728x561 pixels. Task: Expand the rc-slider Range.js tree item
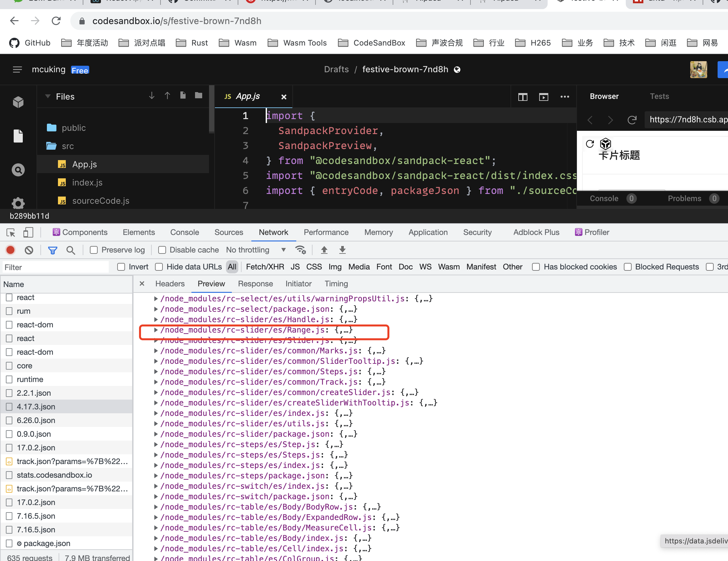pyautogui.click(x=156, y=329)
